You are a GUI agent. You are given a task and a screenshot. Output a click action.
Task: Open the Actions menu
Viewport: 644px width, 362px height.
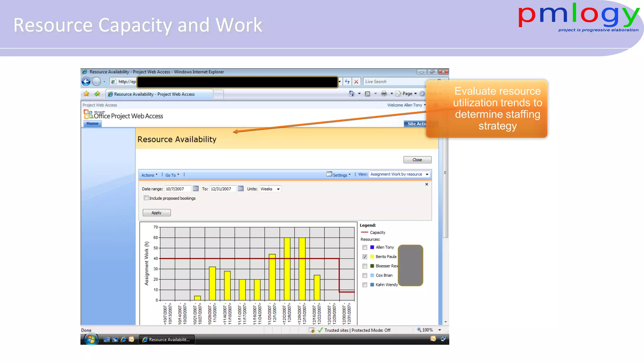(149, 175)
